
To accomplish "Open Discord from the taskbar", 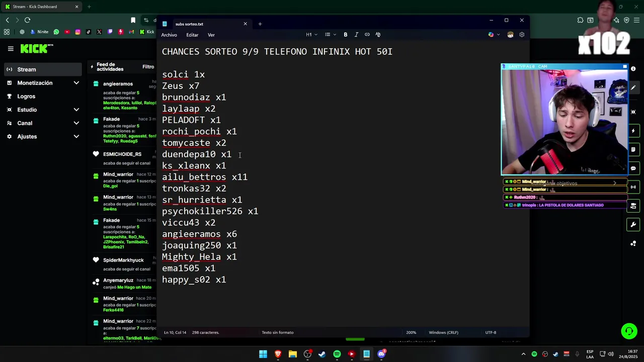I will [x=381, y=354].
